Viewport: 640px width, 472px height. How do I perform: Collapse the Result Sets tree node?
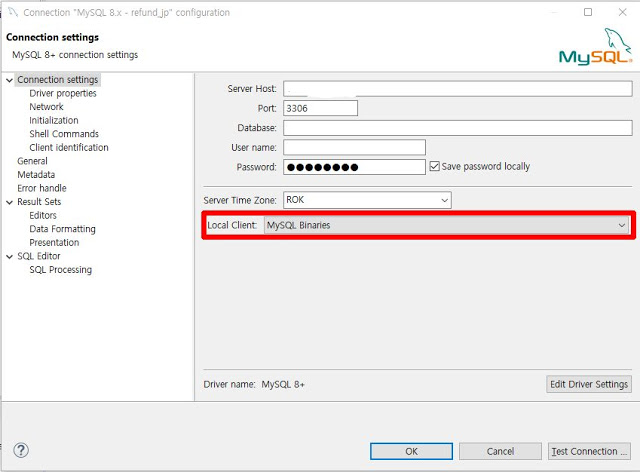point(9,202)
